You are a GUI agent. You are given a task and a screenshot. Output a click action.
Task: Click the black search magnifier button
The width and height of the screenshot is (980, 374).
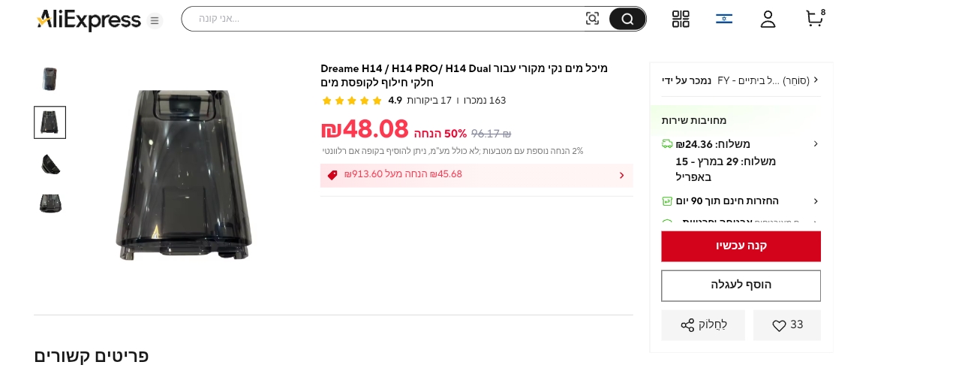point(627,19)
